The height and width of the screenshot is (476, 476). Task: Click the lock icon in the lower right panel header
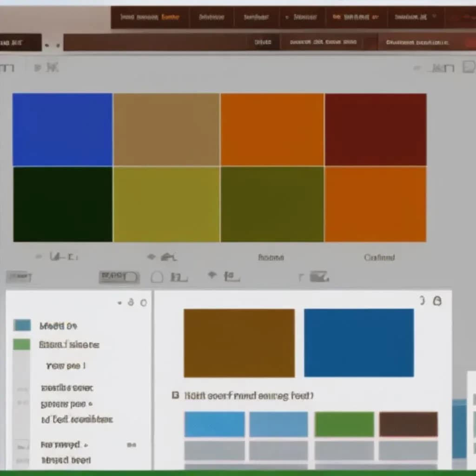[437, 301]
